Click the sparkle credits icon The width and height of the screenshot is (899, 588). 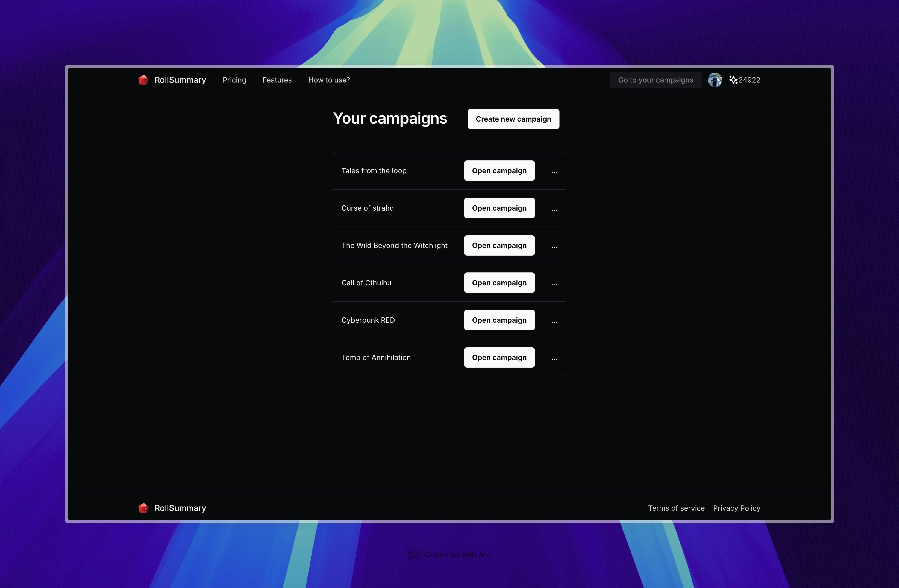733,80
